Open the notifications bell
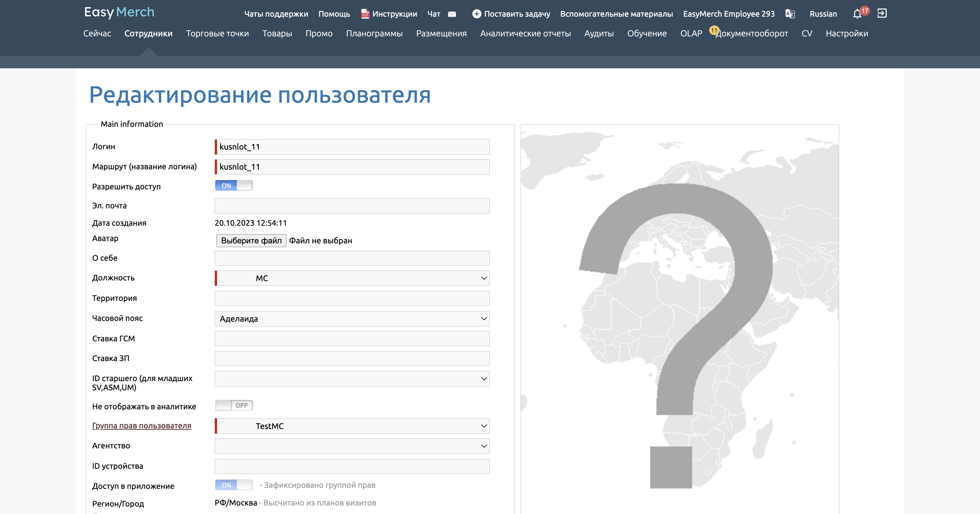Screen dimensions: 980x514 pos(857,14)
